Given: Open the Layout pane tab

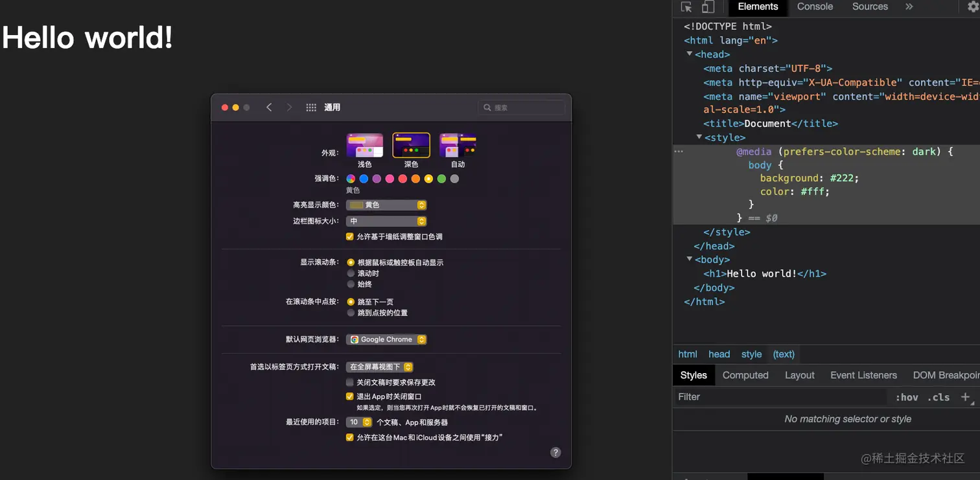Looking at the screenshot, I should 800,375.
